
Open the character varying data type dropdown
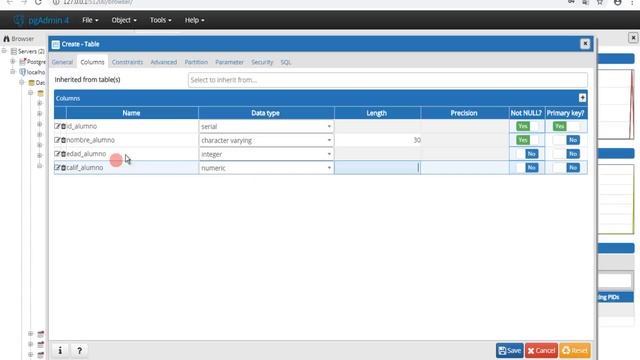coord(266,140)
